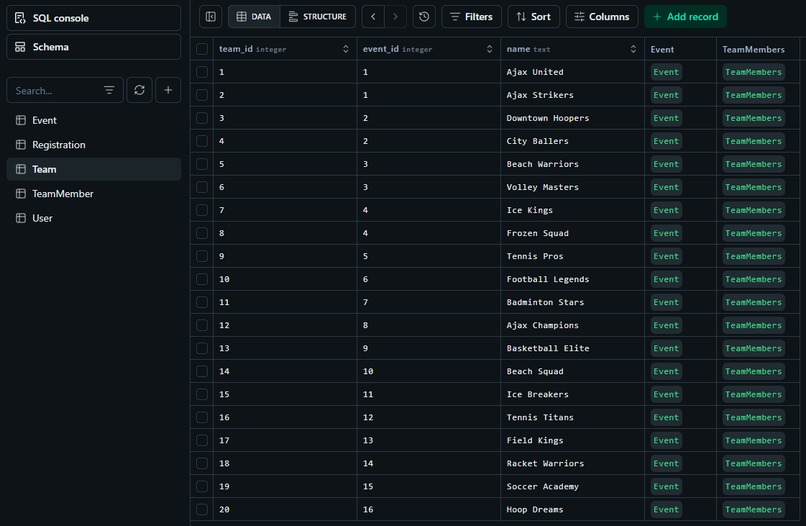This screenshot has width=806, height=526.
Task: Switch to the DATA tab
Action: (x=254, y=16)
